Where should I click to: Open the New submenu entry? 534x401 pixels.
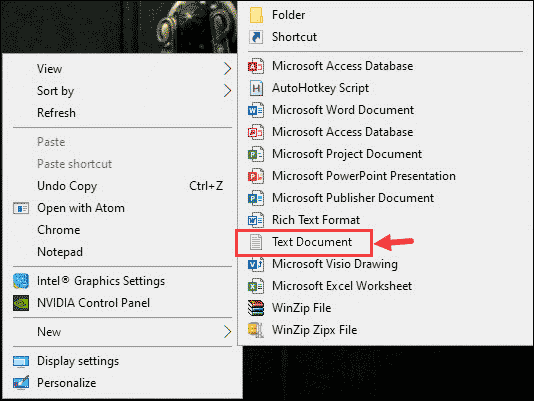49,332
